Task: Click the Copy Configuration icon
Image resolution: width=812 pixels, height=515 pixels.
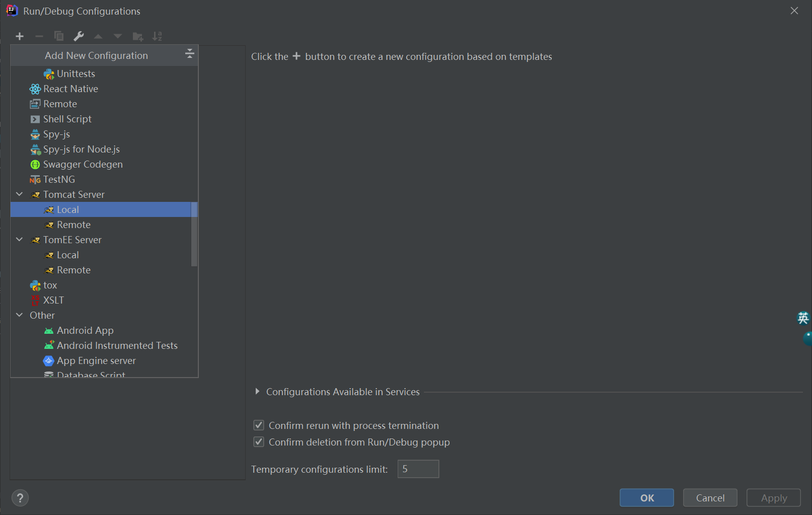Action: point(59,36)
